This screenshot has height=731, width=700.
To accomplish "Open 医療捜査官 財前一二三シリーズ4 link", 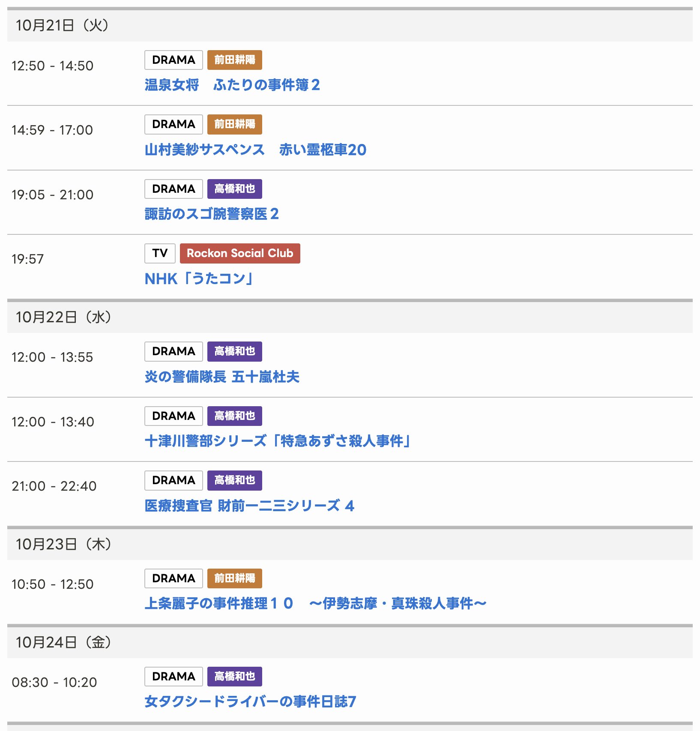I will pyautogui.click(x=249, y=506).
